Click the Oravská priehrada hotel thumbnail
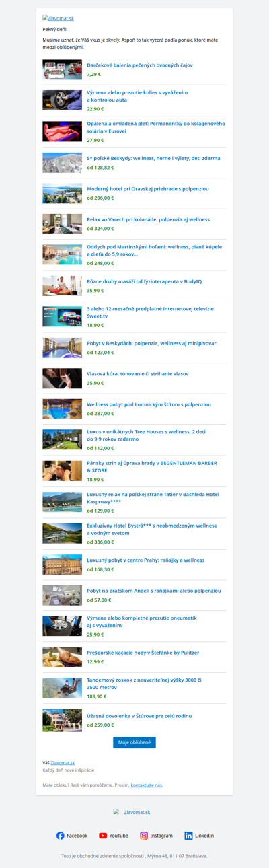The height and width of the screenshot is (868, 269). (62, 193)
